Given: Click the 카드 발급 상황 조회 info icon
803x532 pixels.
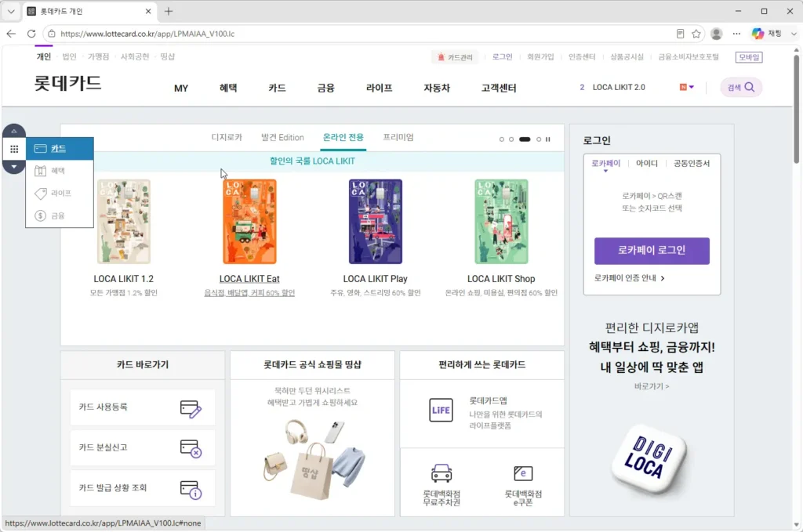Looking at the screenshot, I should click(x=191, y=489).
